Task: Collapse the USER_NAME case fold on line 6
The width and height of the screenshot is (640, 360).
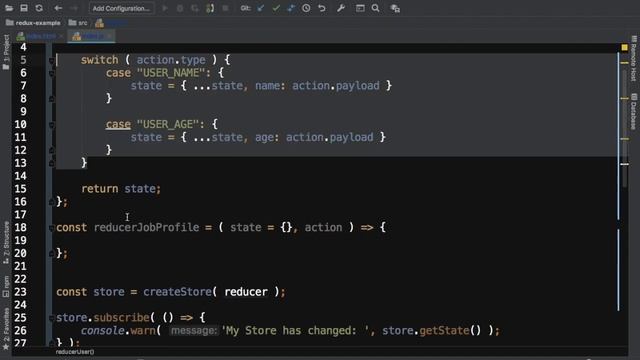Action: click(51, 73)
